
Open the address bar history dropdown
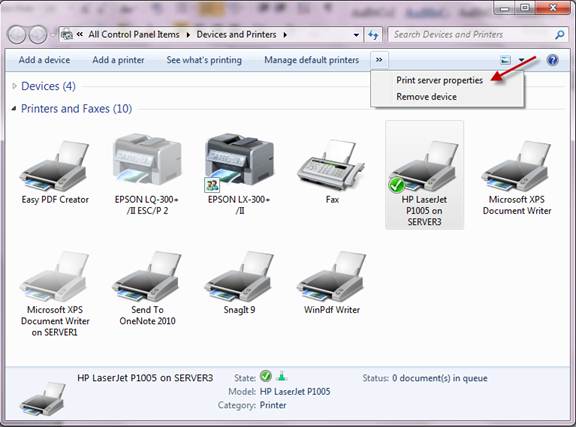(x=356, y=35)
